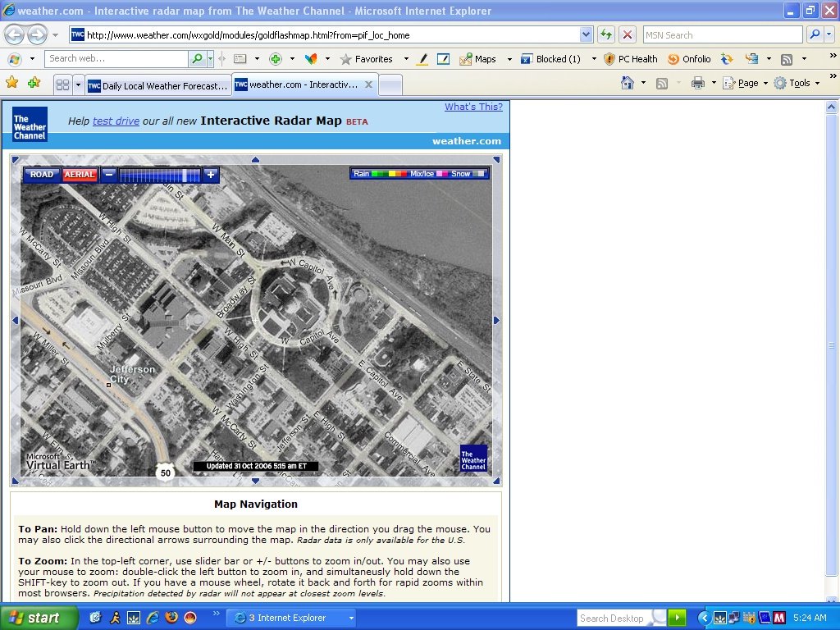840x630 pixels.
Task: Expand the recent pages dropdown by Forward button
Action: click(x=55, y=35)
